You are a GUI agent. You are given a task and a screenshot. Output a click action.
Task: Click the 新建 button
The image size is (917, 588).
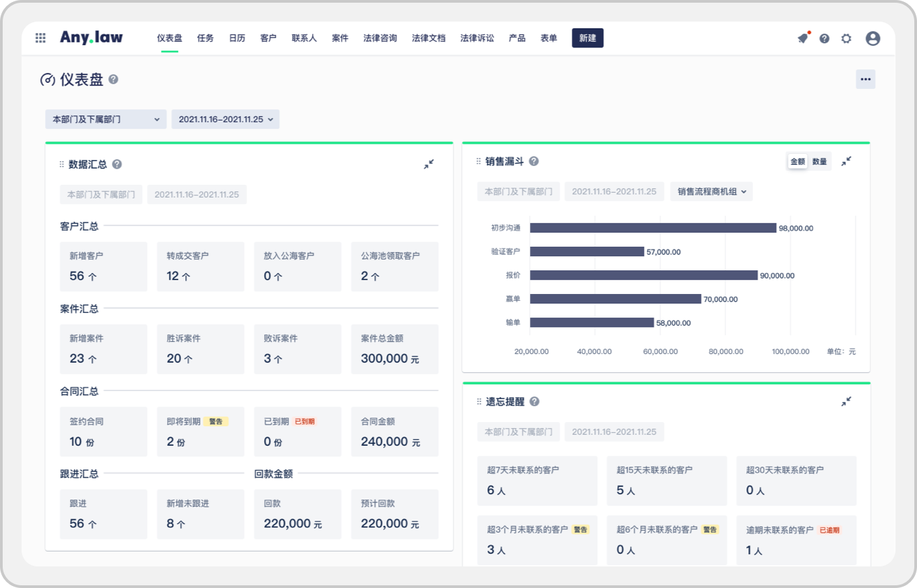pos(587,38)
